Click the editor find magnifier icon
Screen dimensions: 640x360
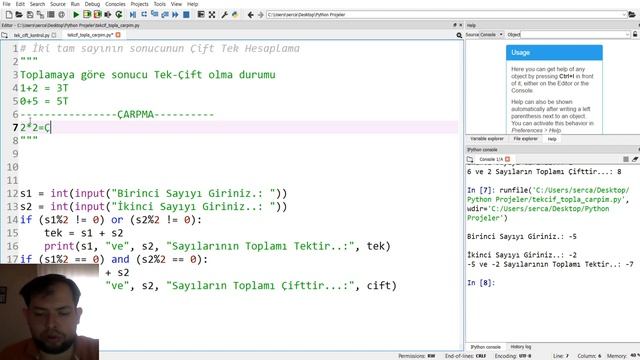pos(459,35)
